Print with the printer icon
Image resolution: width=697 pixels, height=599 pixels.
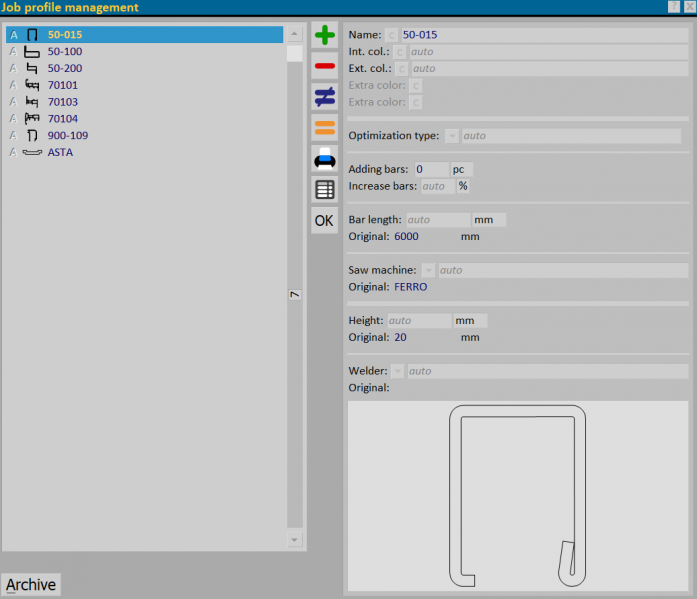pos(324,159)
